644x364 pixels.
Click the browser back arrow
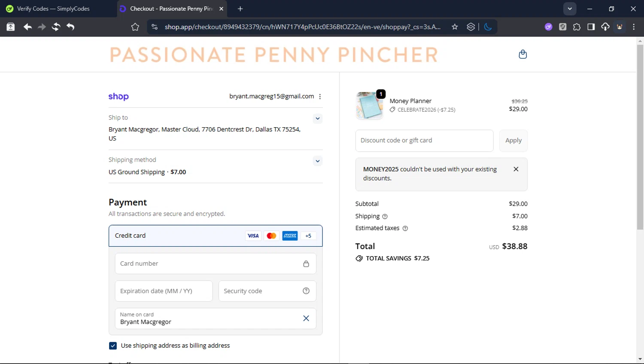(x=27, y=27)
